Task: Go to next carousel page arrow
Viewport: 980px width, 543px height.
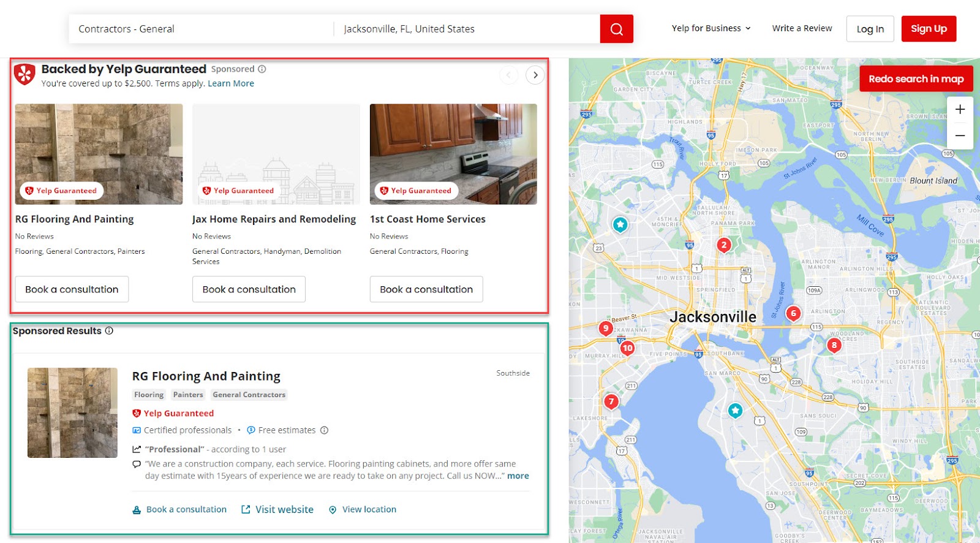Action: 535,75
